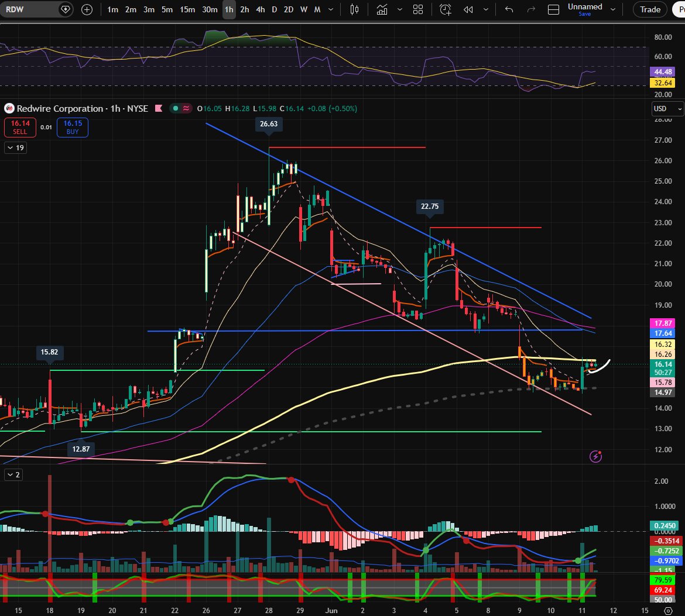The height and width of the screenshot is (616, 685).
Task: Collapse the 19 indicators legend expander
Action: tap(16, 147)
